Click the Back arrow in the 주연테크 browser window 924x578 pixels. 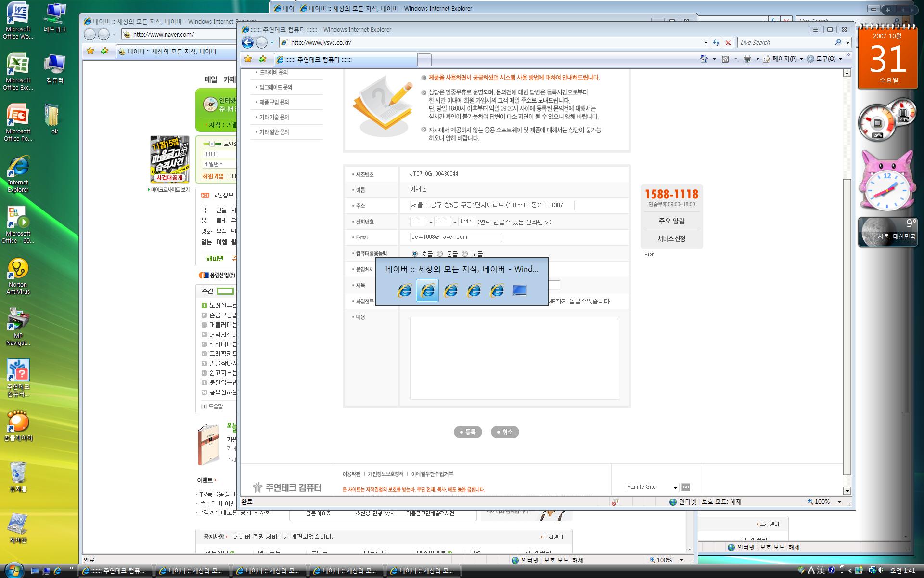(x=247, y=42)
